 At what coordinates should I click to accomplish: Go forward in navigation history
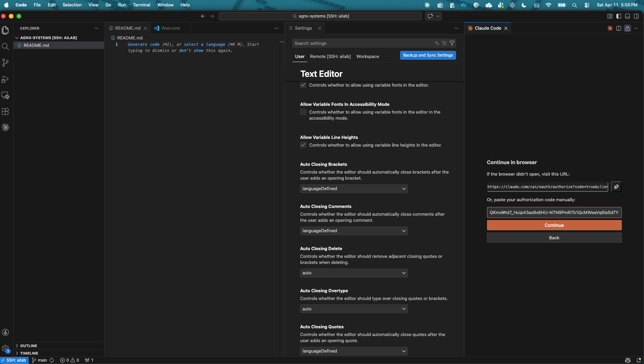(212, 16)
